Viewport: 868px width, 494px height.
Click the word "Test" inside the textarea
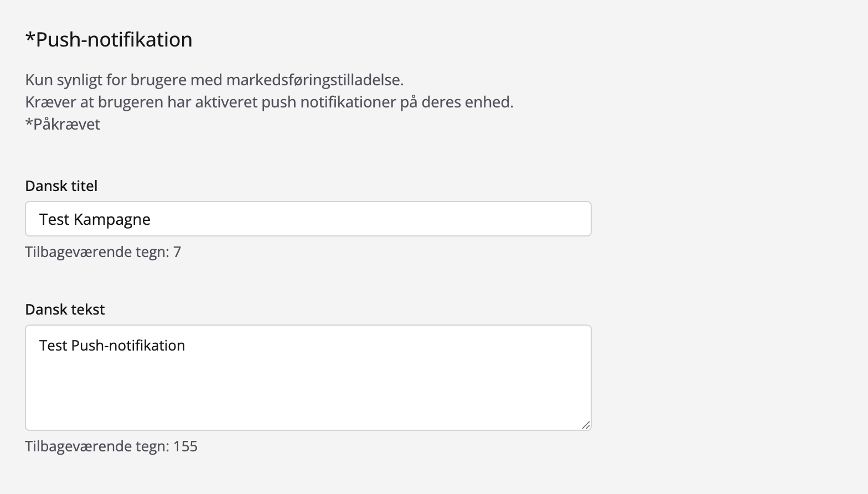53,346
